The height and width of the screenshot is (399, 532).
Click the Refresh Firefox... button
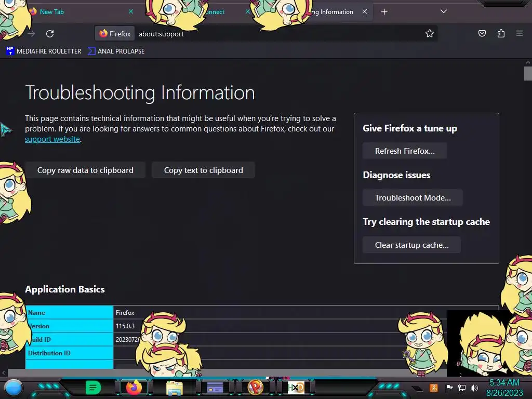(404, 151)
